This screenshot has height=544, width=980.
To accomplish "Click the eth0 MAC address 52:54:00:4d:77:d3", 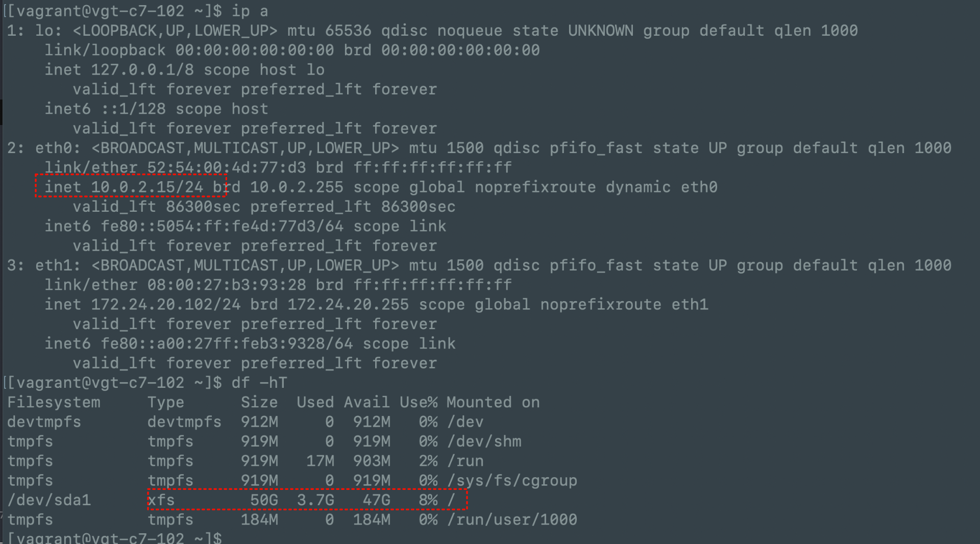I will (x=227, y=167).
